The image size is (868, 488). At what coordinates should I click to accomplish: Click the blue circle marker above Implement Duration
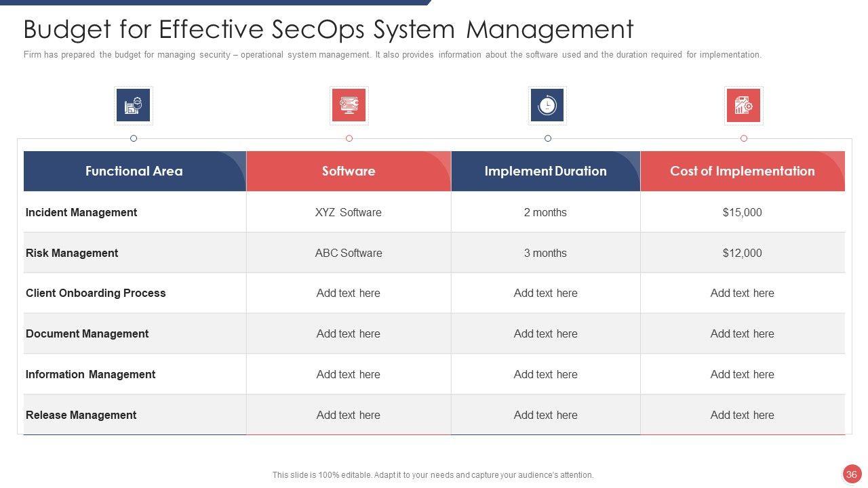[548, 138]
